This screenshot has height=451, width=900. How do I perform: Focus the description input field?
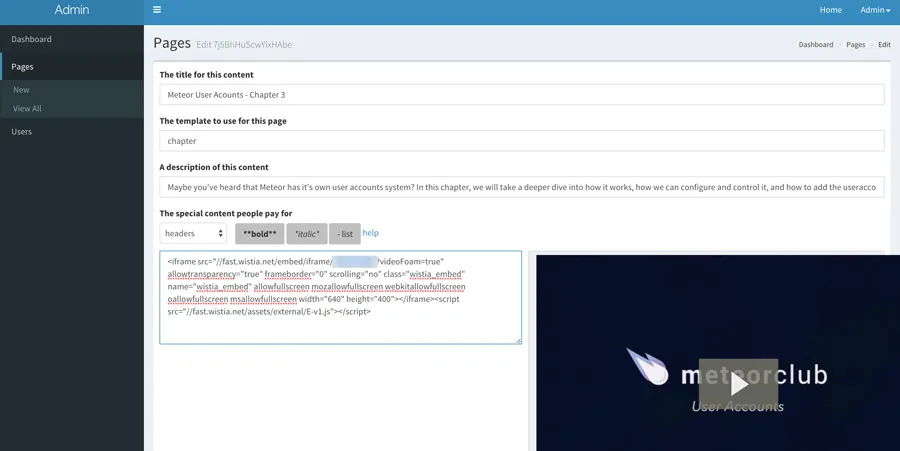(522, 187)
